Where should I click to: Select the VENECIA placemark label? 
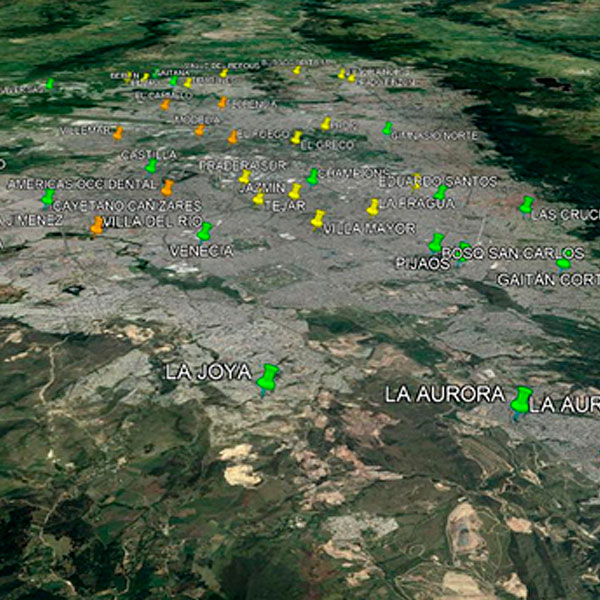click(201, 251)
